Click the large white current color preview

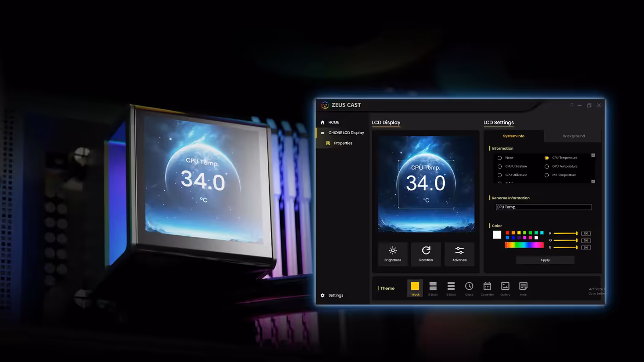coord(497,235)
